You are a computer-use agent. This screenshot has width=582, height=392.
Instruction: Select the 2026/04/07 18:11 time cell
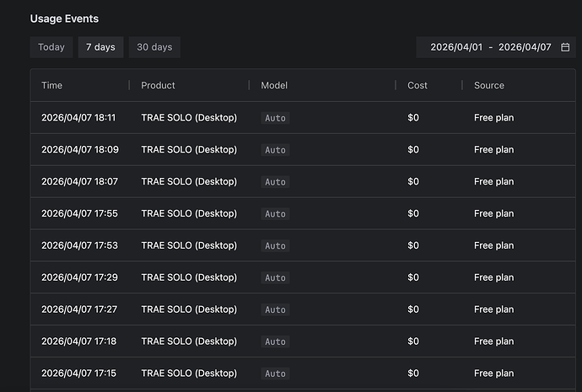click(78, 117)
